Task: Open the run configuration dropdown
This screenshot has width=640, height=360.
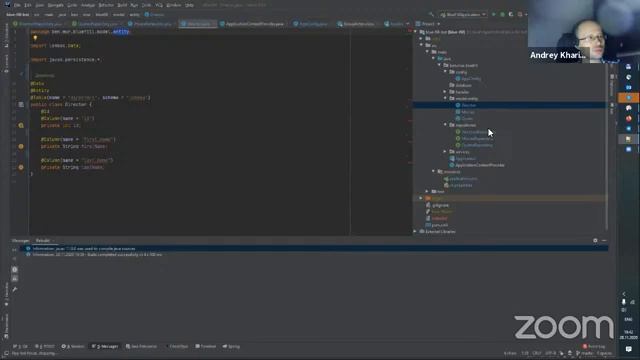Action: pyautogui.click(x=464, y=14)
